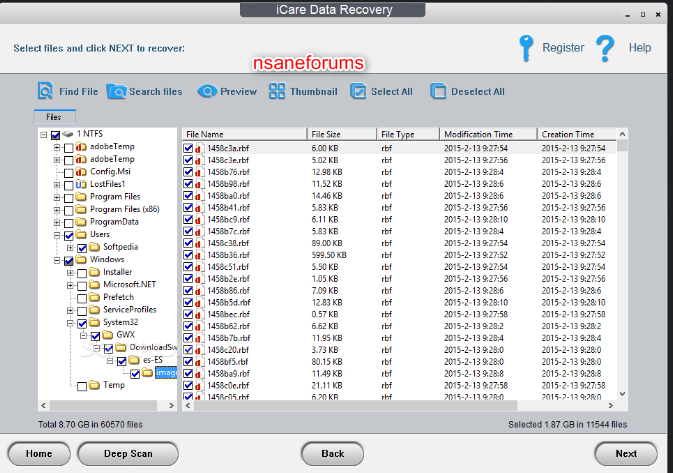673x473 pixels.
Task: Uncheck the 1 NTFS root checkbox
Action: 55,135
